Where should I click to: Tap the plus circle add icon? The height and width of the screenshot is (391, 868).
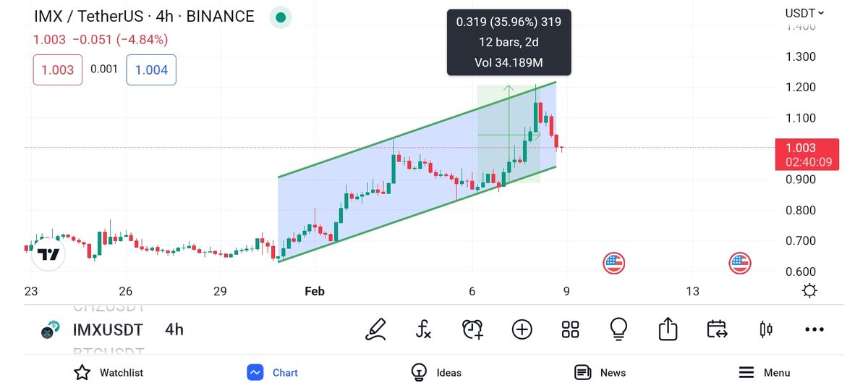(x=522, y=329)
